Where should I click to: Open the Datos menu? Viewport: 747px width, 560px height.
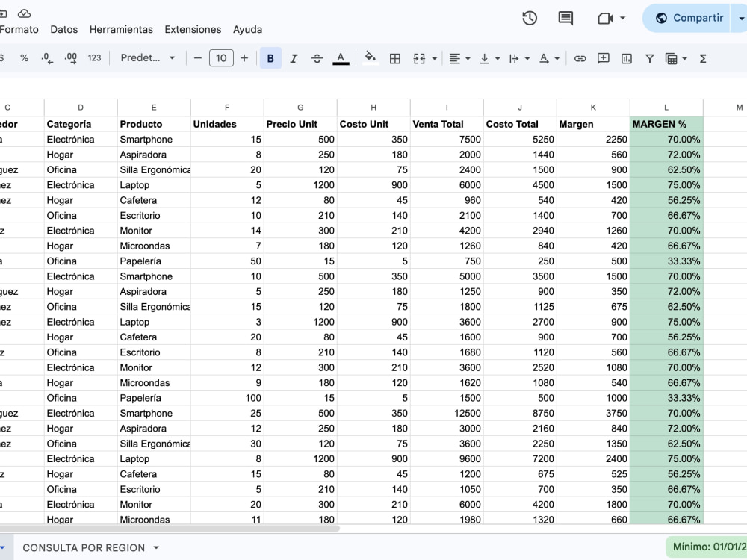63,30
